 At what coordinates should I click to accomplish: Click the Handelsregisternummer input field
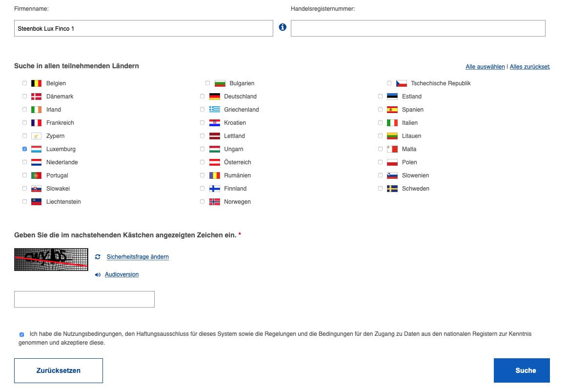pos(418,28)
